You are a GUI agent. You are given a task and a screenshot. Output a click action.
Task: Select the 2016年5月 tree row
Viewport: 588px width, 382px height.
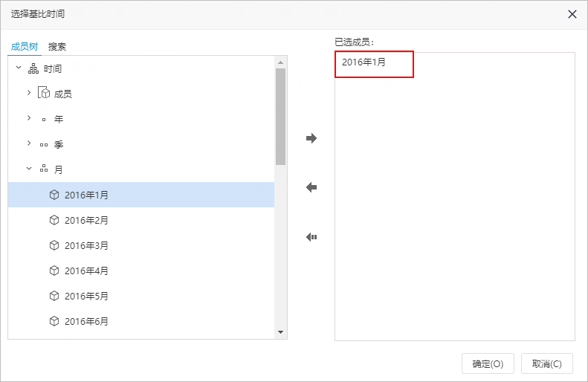tap(141, 296)
